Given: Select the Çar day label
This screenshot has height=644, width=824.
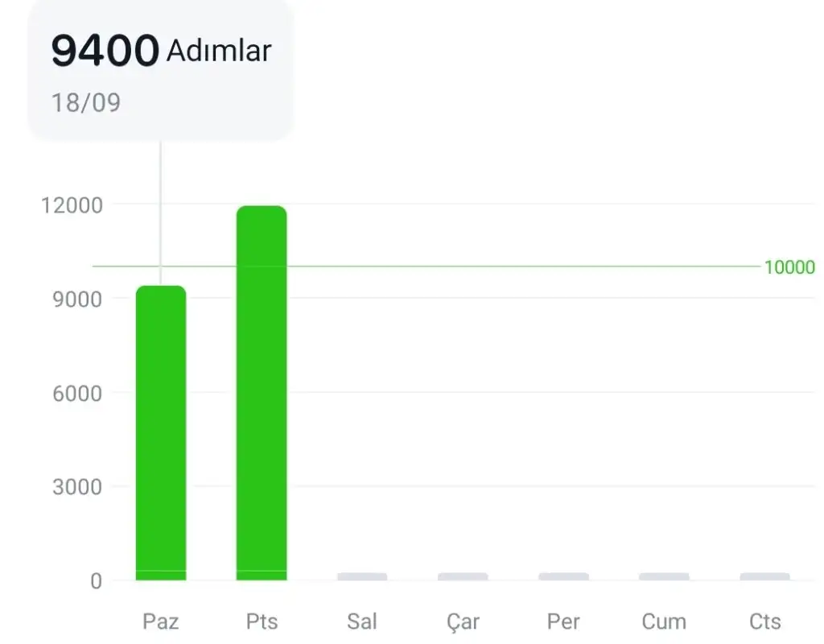Looking at the screenshot, I should pos(463,621).
